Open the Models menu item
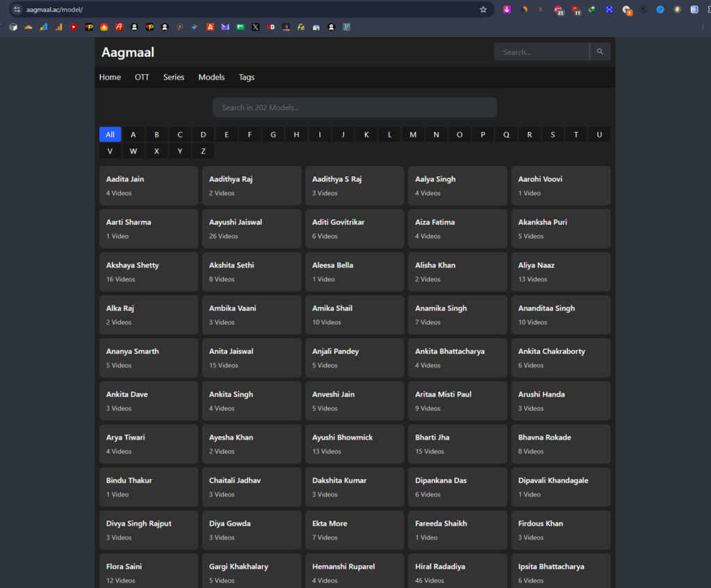Viewport: 711px width, 588px height. pyautogui.click(x=211, y=77)
